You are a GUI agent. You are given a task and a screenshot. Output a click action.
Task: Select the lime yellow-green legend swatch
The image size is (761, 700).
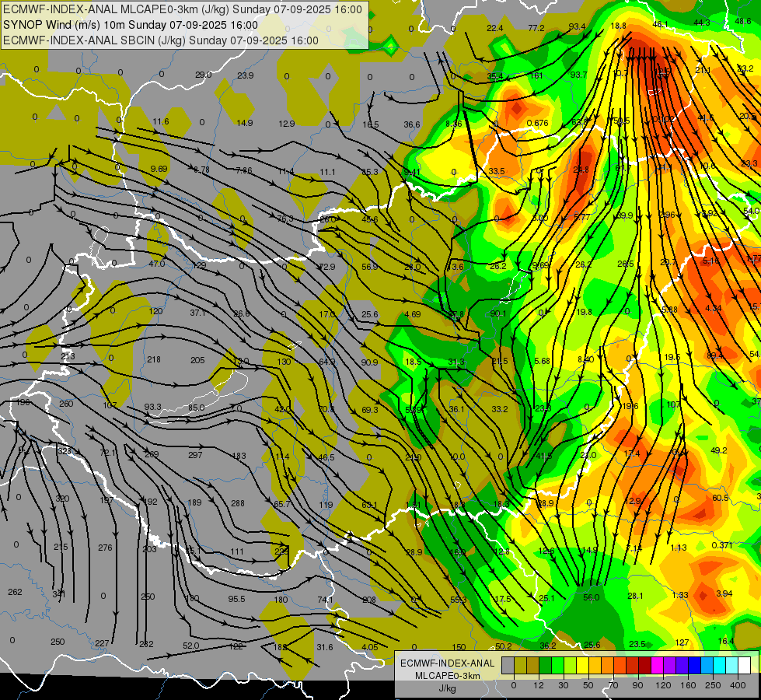tap(571, 665)
